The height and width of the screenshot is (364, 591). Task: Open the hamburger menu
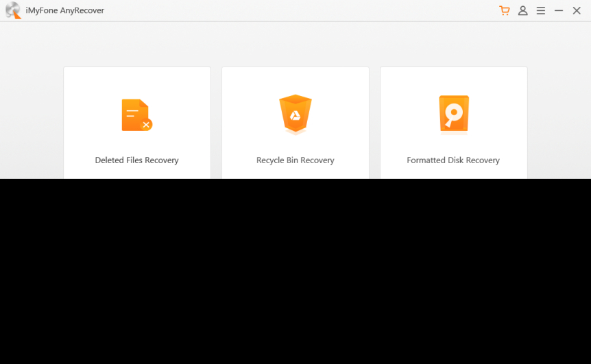click(541, 10)
